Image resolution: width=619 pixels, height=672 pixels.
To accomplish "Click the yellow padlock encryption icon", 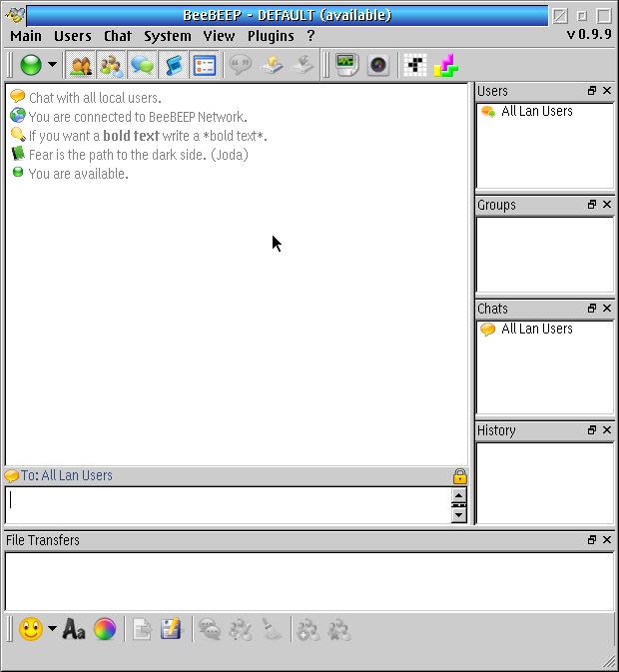I will click(459, 476).
